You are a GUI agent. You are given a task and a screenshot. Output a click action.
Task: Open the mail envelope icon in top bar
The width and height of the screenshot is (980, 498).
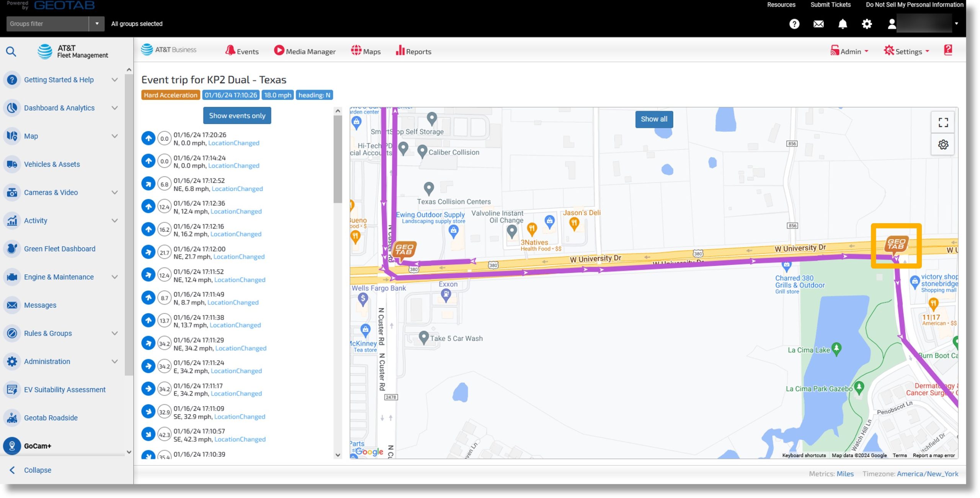(818, 24)
